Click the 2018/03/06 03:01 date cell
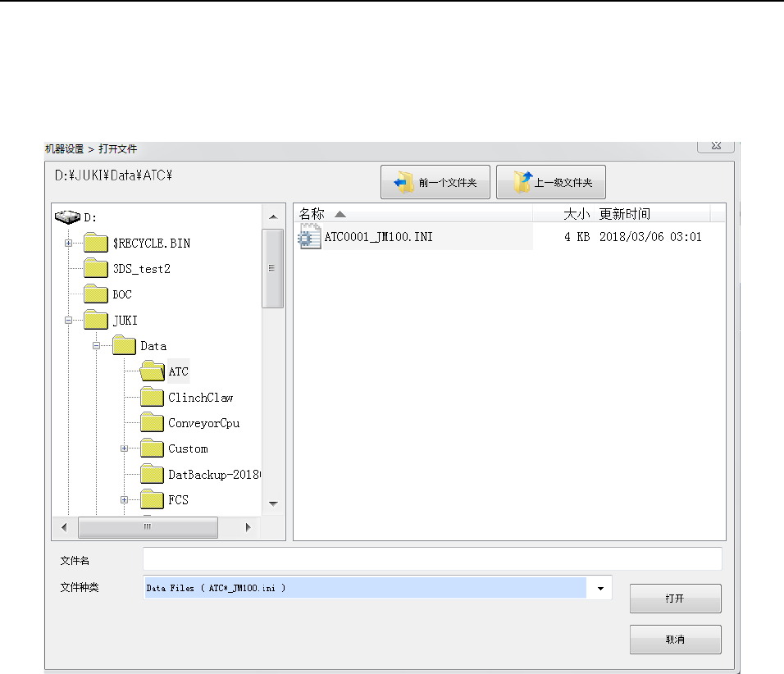 coord(650,236)
